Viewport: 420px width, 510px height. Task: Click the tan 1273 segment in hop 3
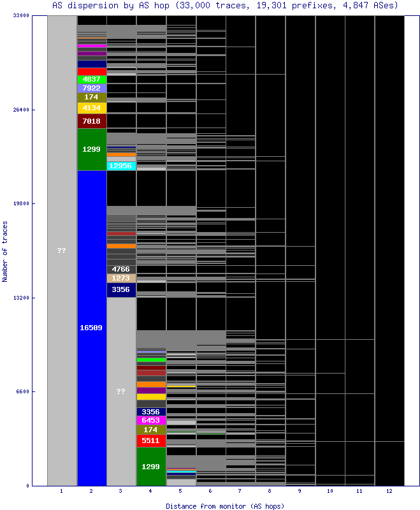click(121, 278)
